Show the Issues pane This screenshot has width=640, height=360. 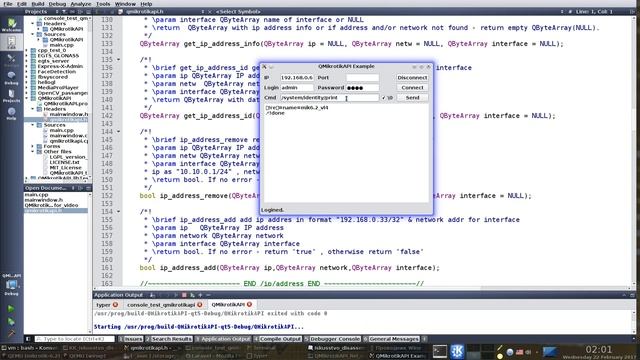pyautogui.click(x=131, y=339)
